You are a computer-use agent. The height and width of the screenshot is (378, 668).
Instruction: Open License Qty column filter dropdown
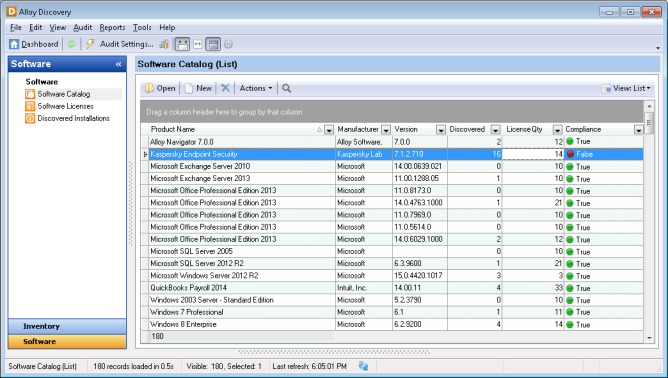[557, 130]
